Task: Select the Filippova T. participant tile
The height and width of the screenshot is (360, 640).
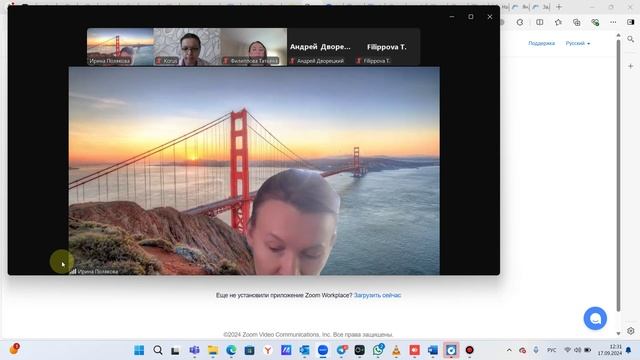Action: 387,47
